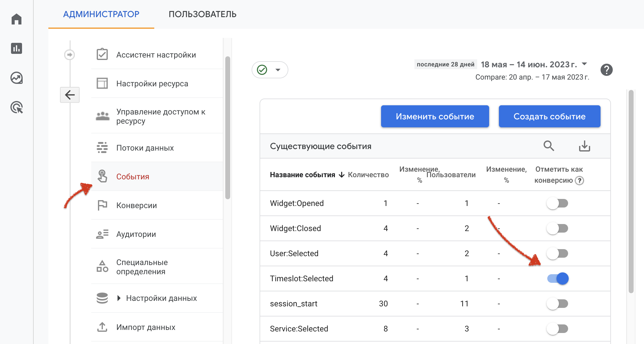Click the Setup Assistant checklist icon

pyautogui.click(x=102, y=54)
